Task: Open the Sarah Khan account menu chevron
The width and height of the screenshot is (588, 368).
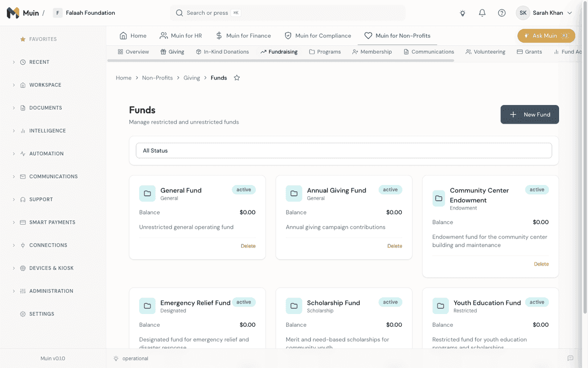Action: coord(569,13)
